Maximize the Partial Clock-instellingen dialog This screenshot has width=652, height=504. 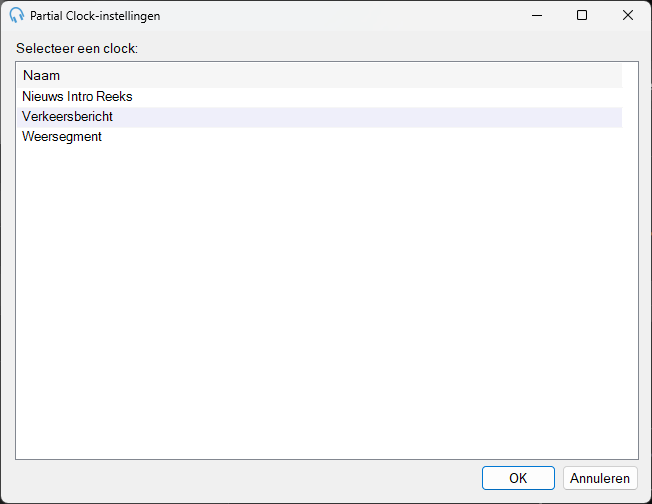(582, 15)
